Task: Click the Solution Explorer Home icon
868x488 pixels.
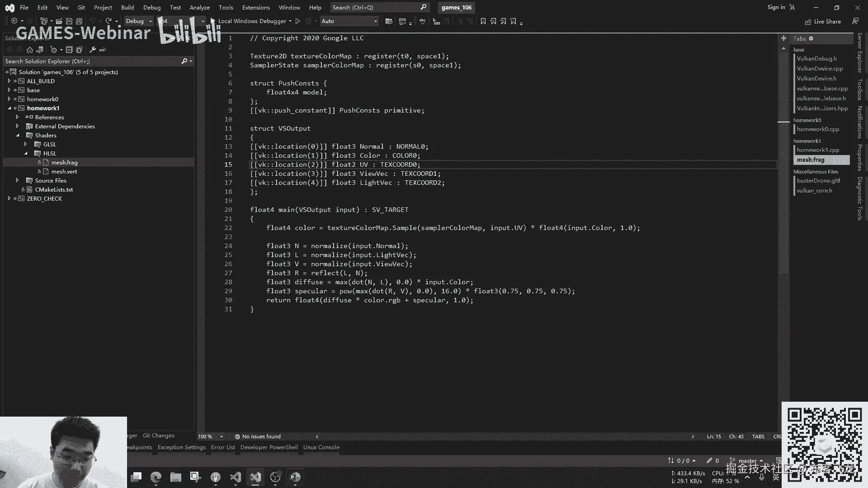Action: (30, 50)
